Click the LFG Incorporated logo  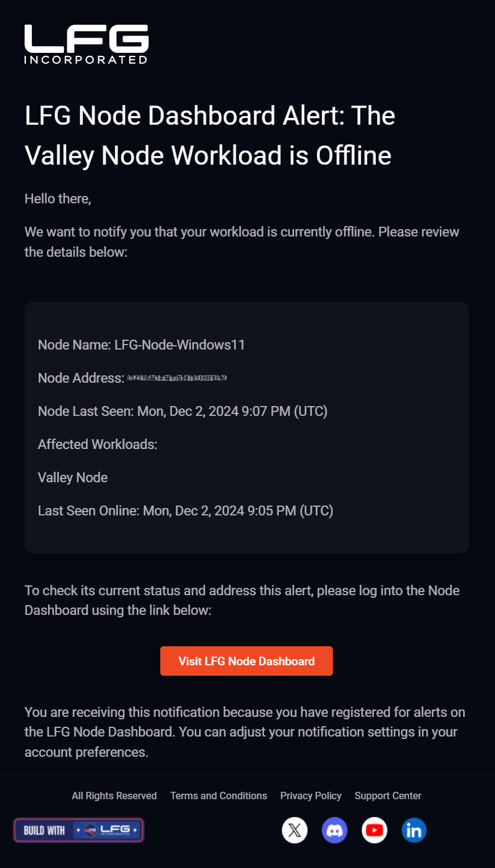click(86, 44)
